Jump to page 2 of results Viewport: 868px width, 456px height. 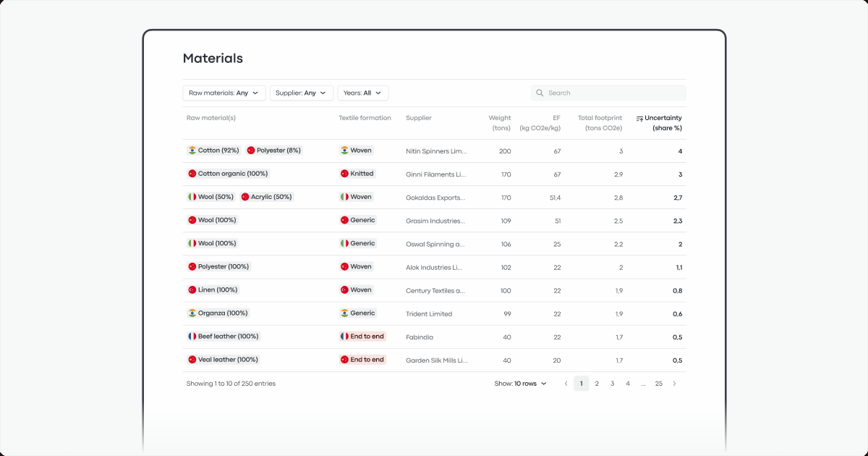(597, 383)
